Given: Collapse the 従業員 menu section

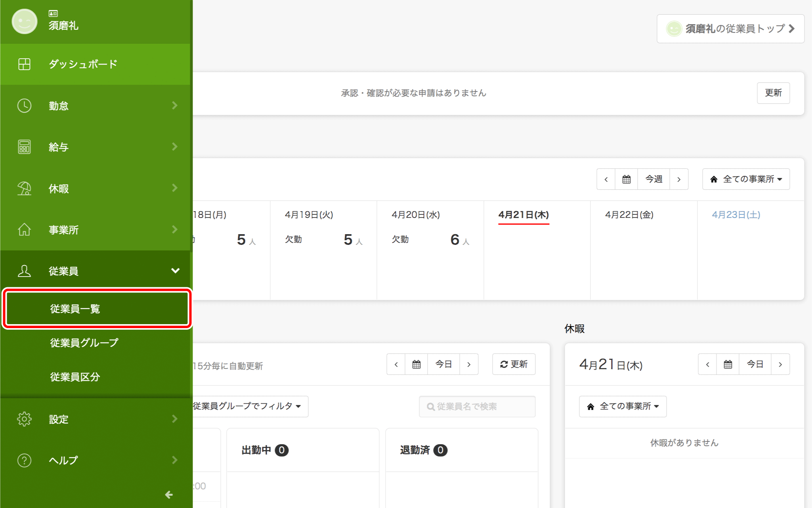Looking at the screenshot, I should 175,271.
